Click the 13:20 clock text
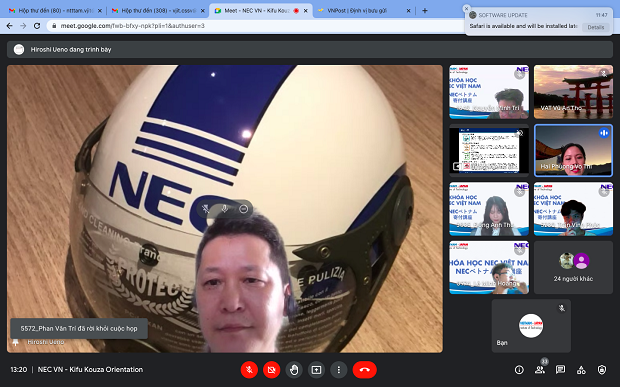The height and width of the screenshot is (387, 620). [x=19, y=370]
